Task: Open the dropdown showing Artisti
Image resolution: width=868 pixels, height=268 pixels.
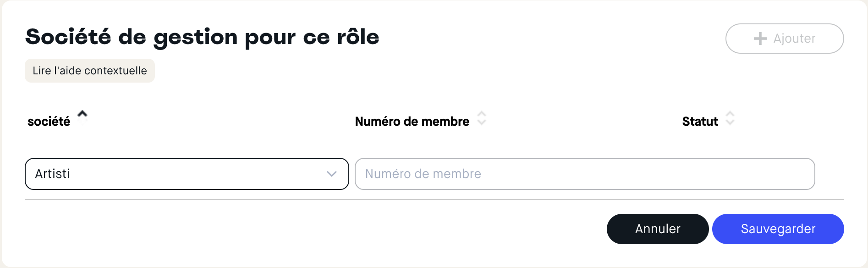Action: 187,174
